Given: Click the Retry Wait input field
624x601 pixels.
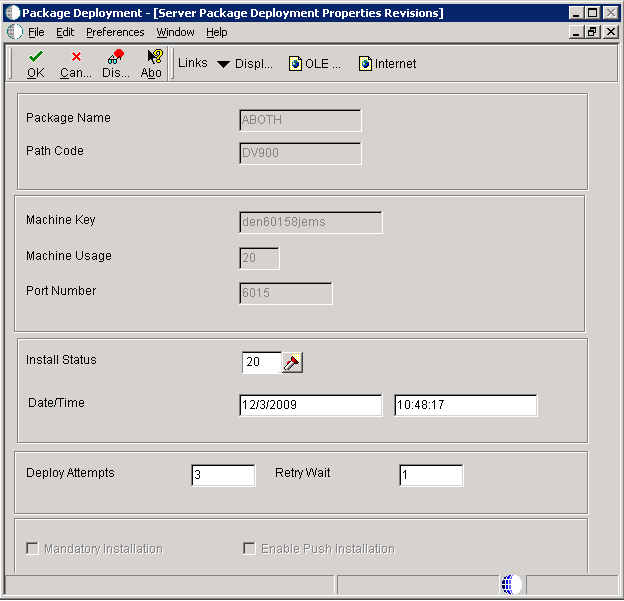Looking at the screenshot, I should tap(431, 475).
